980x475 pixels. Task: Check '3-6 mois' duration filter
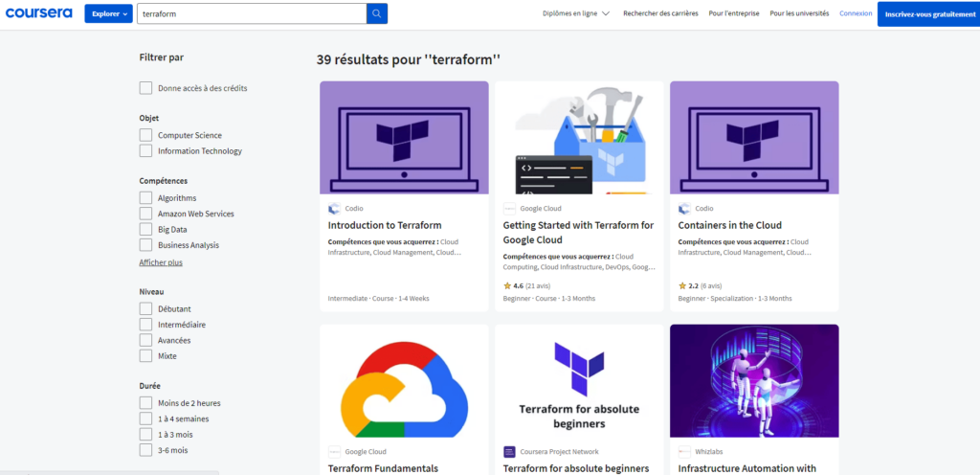pyautogui.click(x=145, y=450)
